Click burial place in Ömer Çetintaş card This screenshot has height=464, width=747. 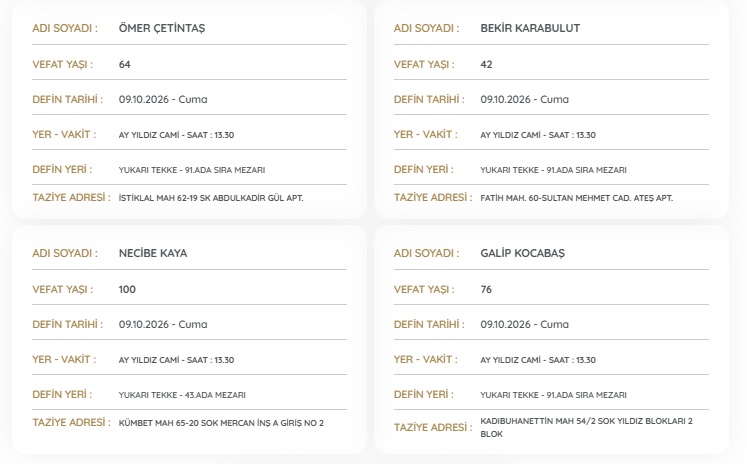[x=192, y=170]
